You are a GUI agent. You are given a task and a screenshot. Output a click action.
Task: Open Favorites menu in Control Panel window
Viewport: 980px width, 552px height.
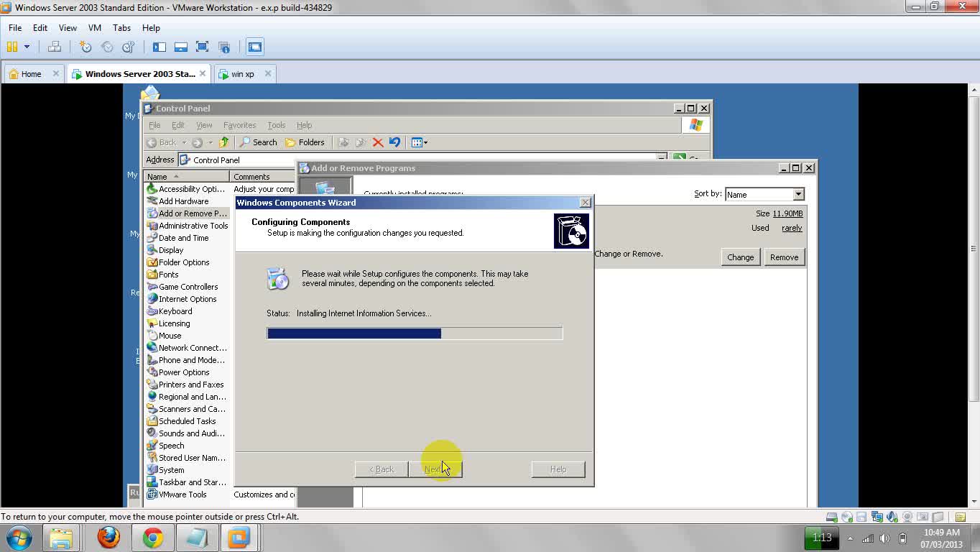click(239, 125)
